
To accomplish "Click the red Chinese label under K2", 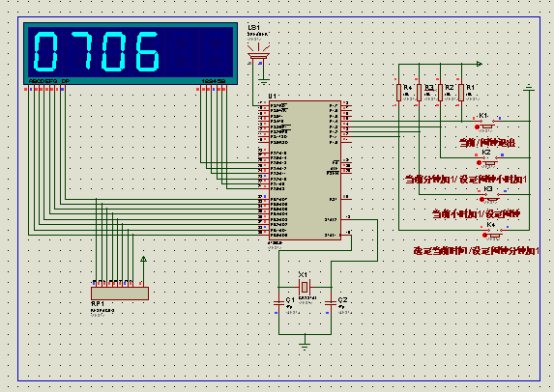I will click(x=466, y=179).
